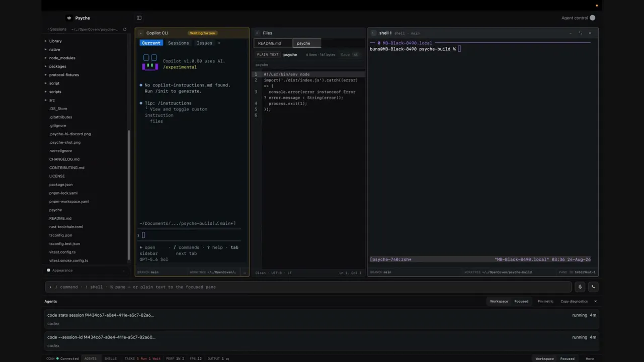Image resolution: width=644 pixels, height=362 pixels.
Task: Switch to the Issues tab
Action: 204,43
